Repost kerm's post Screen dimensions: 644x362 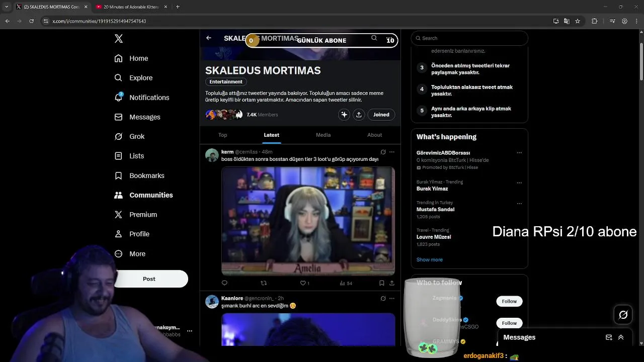tap(264, 283)
